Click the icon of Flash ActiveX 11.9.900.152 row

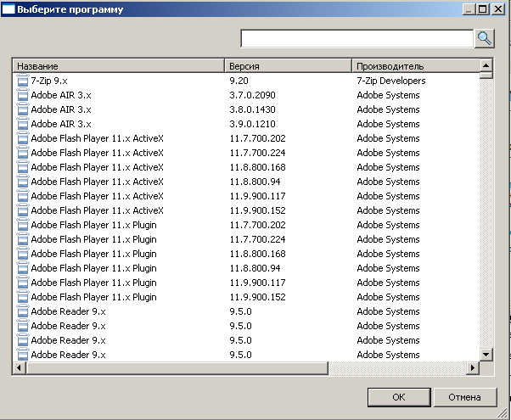click(22, 210)
